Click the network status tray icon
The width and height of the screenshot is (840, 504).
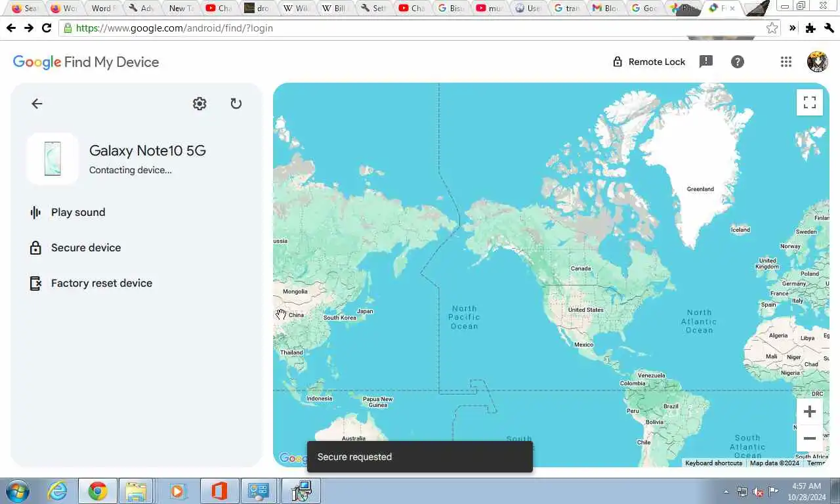pyautogui.click(x=742, y=492)
